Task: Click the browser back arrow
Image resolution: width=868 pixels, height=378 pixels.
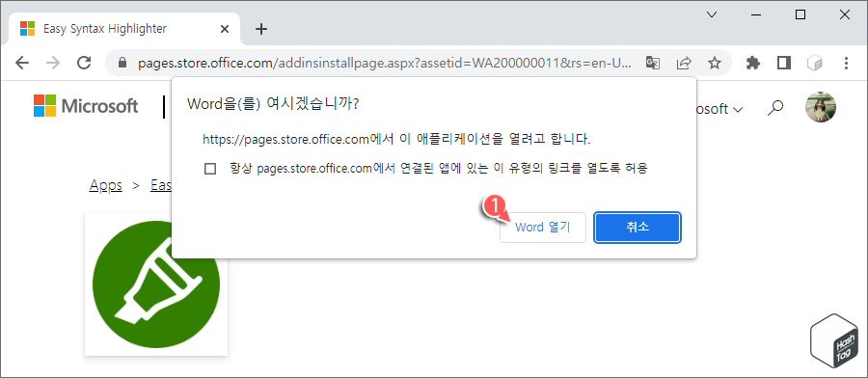Action: tap(22, 63)
